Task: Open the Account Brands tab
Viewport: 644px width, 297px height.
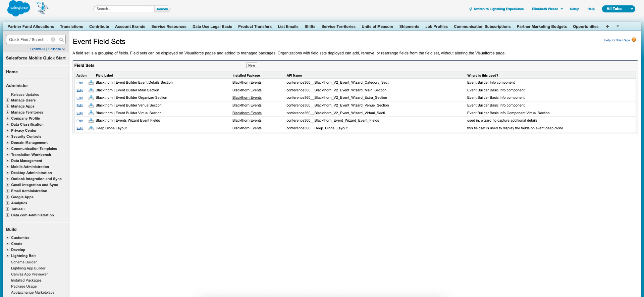Action: [x=130, y=27]
